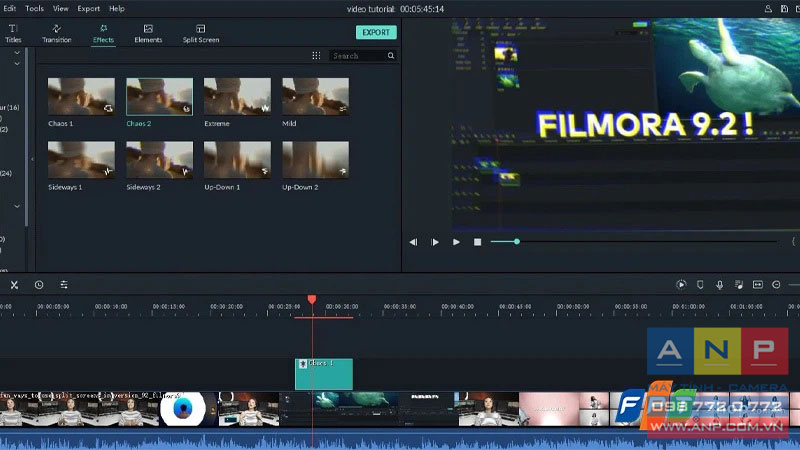Select the Up-Down 1 effect thumbnail
This screenshot has height=450, width=800.
pyautogui.click(x=237, y=160)
